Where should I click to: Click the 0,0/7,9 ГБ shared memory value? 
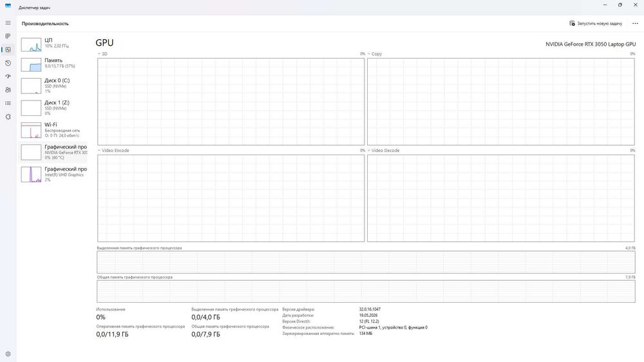click(x=206, y=334)
